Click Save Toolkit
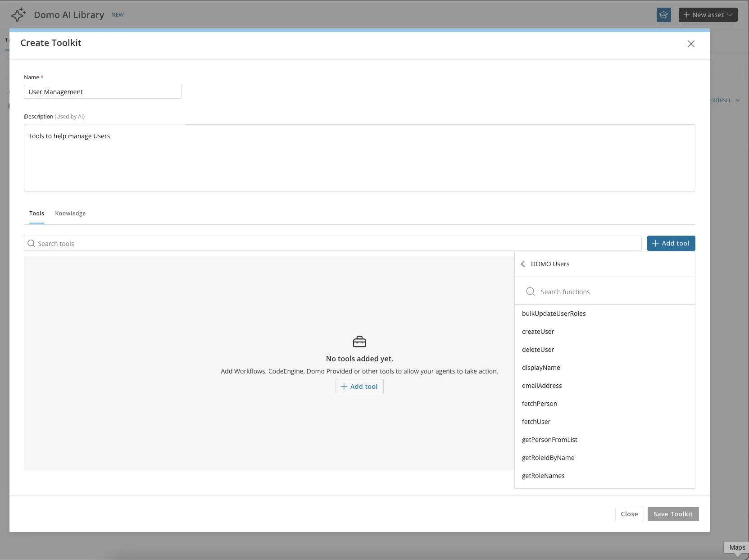 [673, 514]
